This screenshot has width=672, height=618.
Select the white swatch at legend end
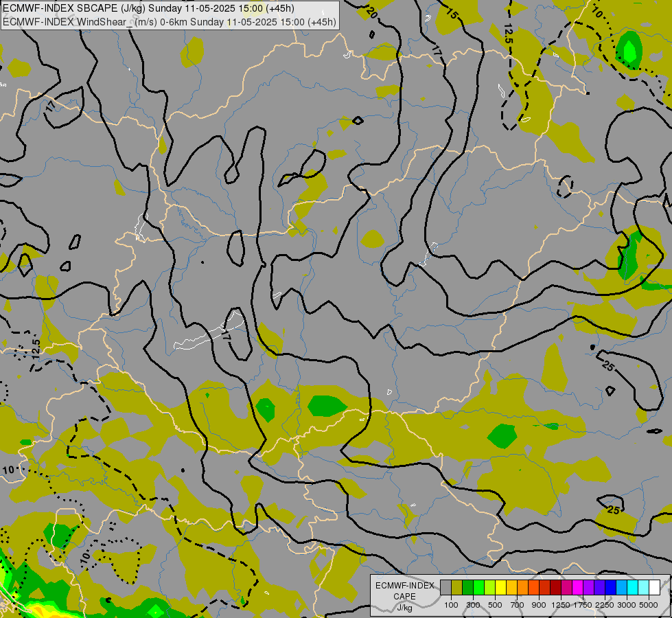pyautogui.click(x=654, y=587)
